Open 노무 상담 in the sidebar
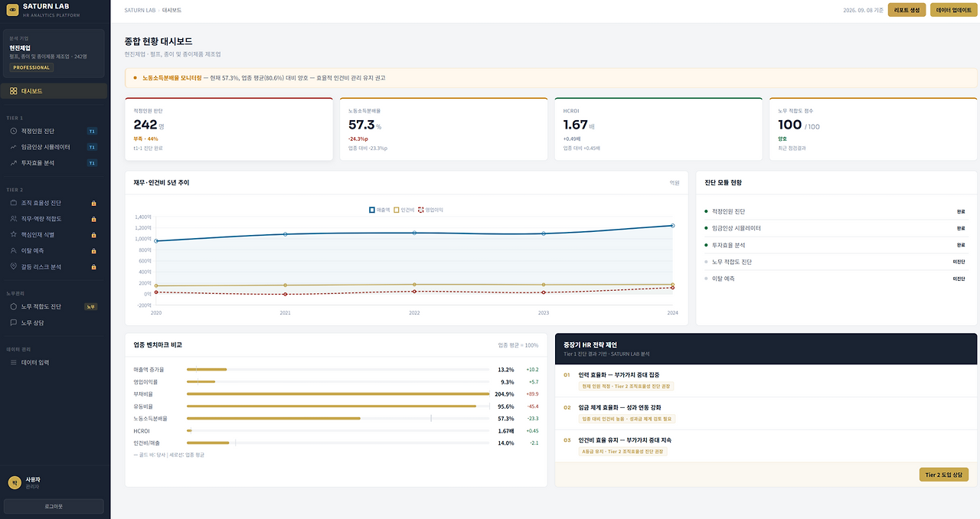 pos(54,322)
